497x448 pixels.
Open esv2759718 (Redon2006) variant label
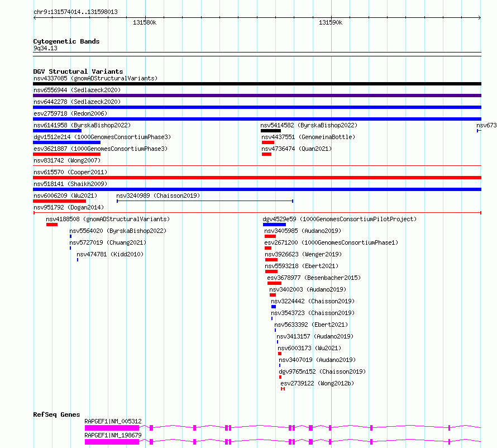pos(70,113)
